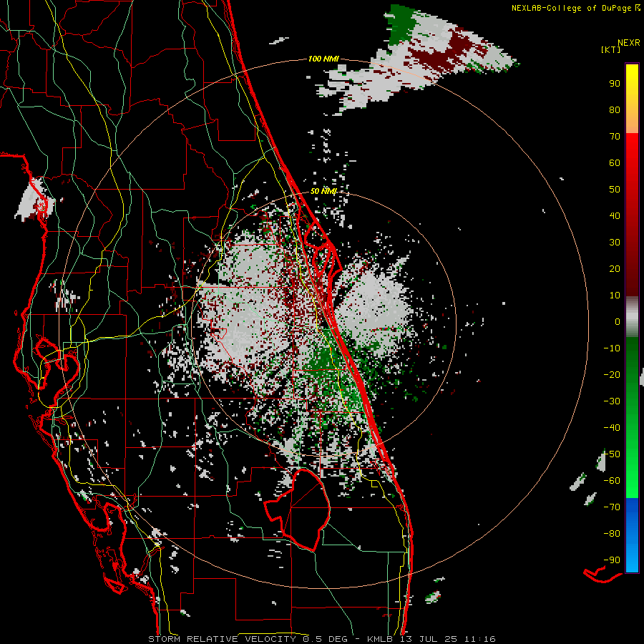Click the -40 knot scale label
644x644 pixels.
(612, 428)
